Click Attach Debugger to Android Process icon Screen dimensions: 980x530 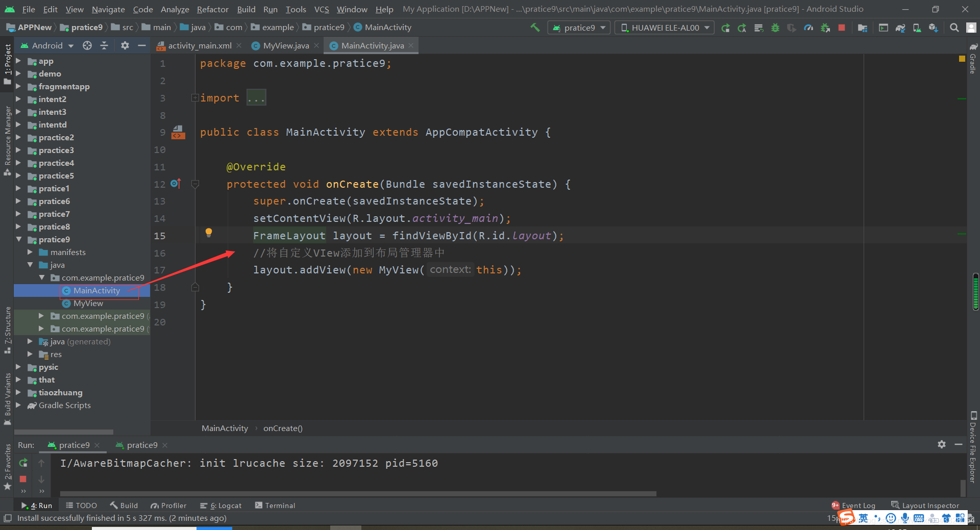click(825, 28)
